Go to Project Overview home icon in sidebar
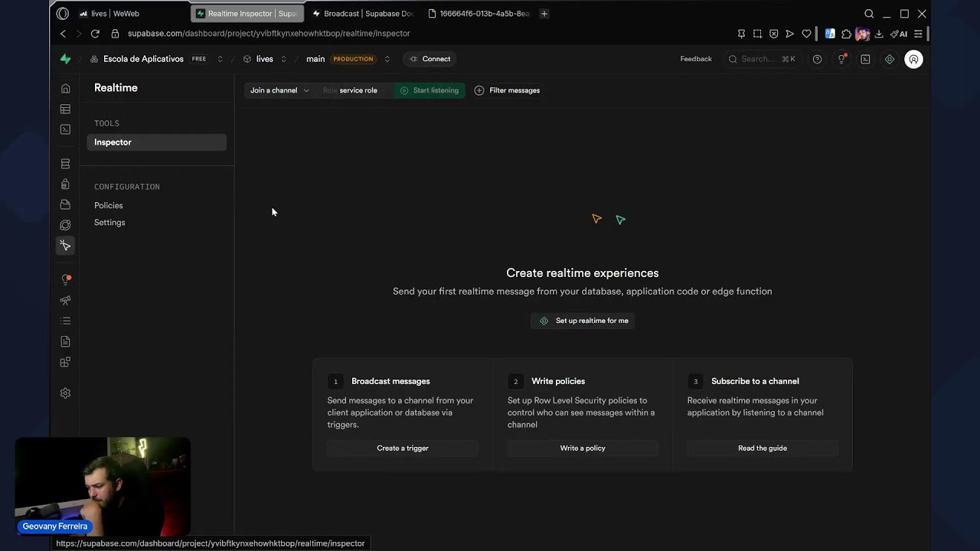Image resolution: width=980 pixels, height=551 pixels. tap(65, 89)
